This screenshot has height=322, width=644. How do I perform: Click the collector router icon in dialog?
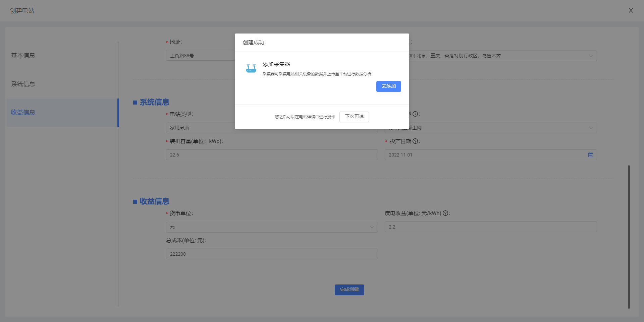click(251, 68)
